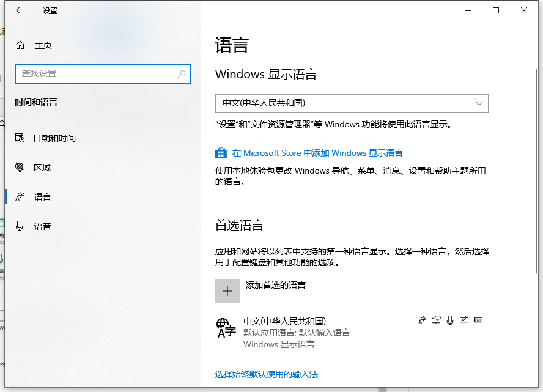The height and width of the screenshot is (392, 543).
Task: Click the 添加首选的语言 plus button
Action: (227, 290)
